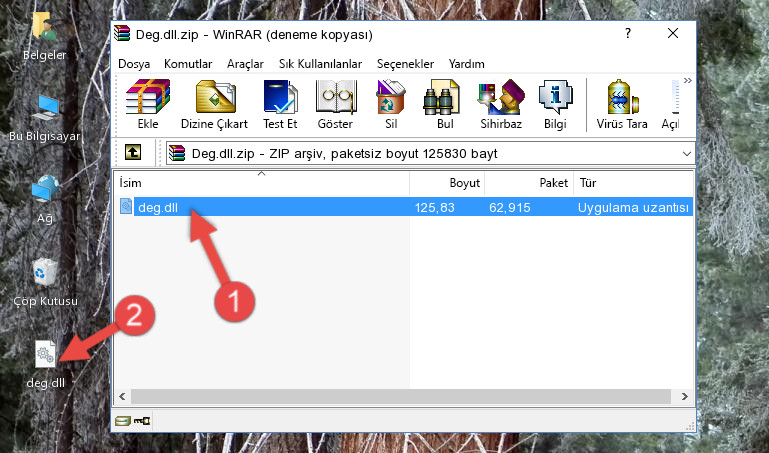Click the Ekle add-to-archive icon

point(148,104)
